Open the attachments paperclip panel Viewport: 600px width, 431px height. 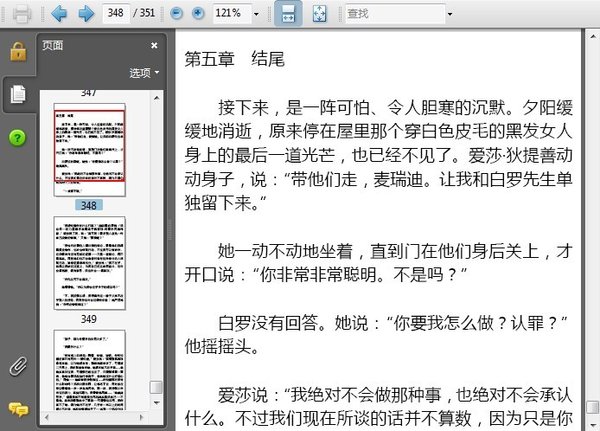pos(18,366)
